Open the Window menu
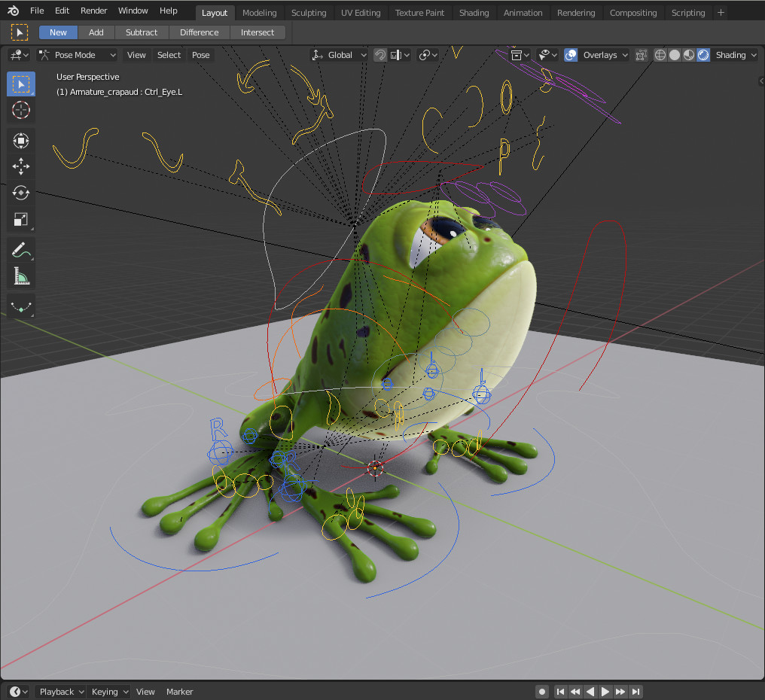The height and width of the screenshot is (700, 765). pyautogui.click(x=133, y=11)
